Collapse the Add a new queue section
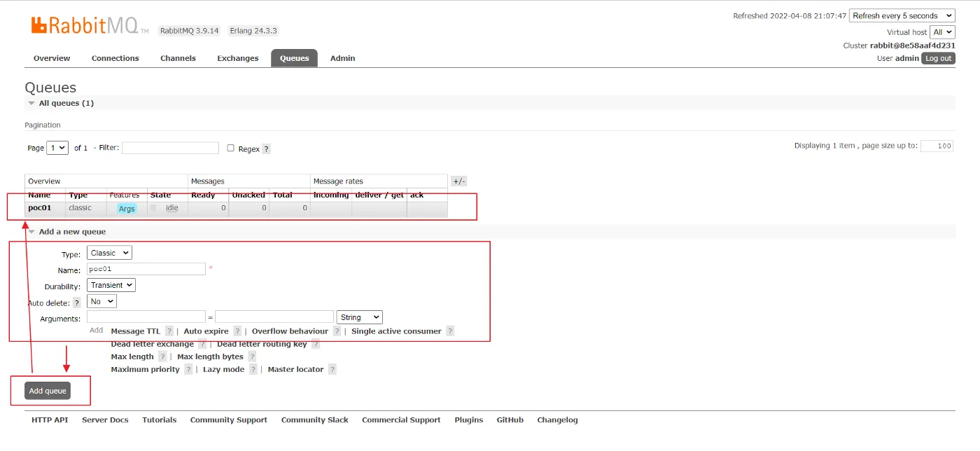Viewport: 980px width, 451px height. [x=68, y=232]
